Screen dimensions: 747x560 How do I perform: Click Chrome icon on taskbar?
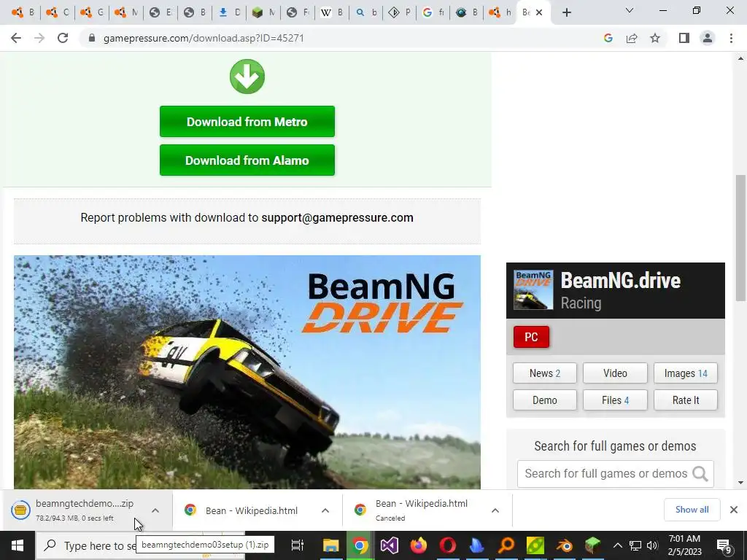360,545
